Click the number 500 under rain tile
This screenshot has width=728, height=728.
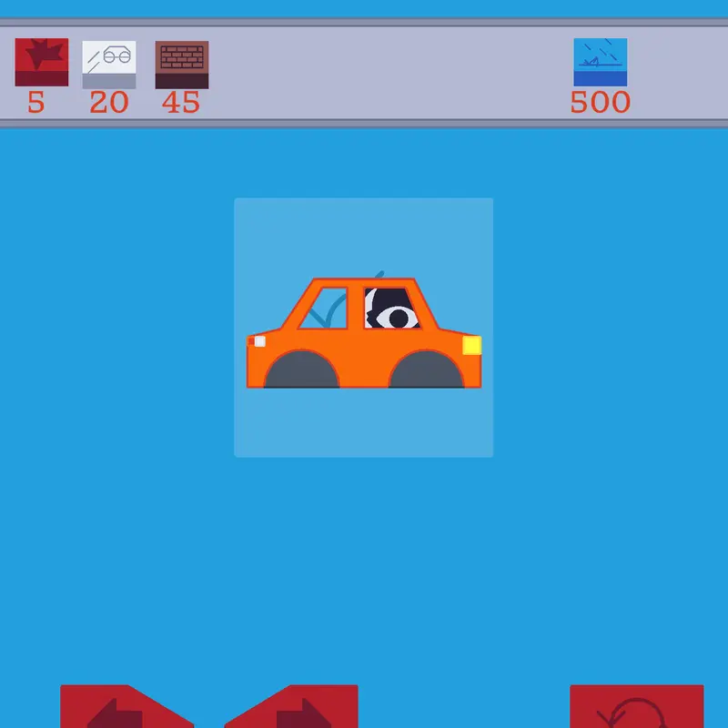[601, 102]
